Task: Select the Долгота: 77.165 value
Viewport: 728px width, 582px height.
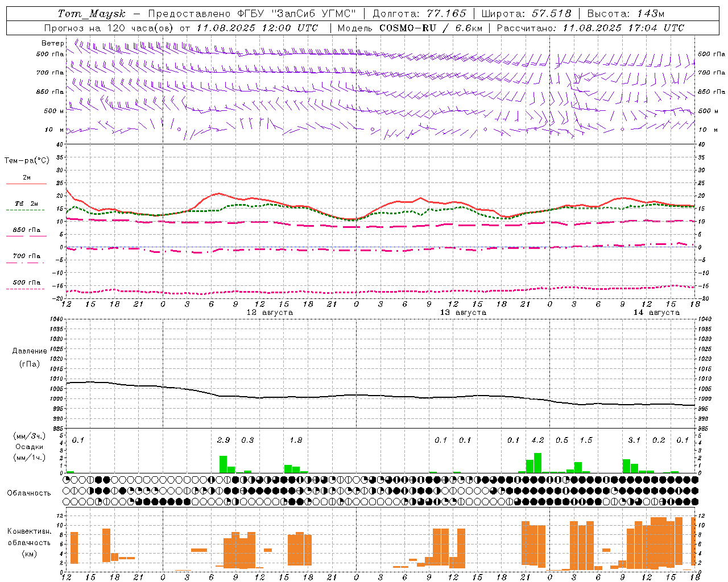Action: (x=419, y=14)
